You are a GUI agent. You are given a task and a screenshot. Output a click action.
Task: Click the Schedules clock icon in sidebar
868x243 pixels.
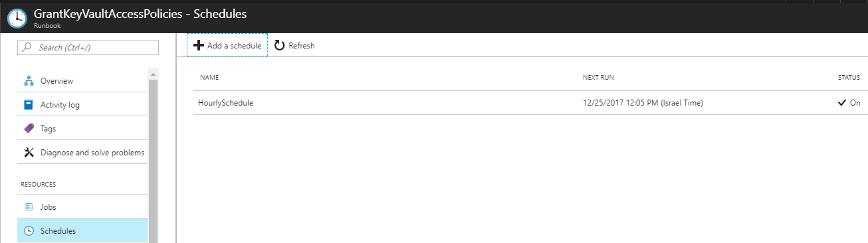coord(29,230)
